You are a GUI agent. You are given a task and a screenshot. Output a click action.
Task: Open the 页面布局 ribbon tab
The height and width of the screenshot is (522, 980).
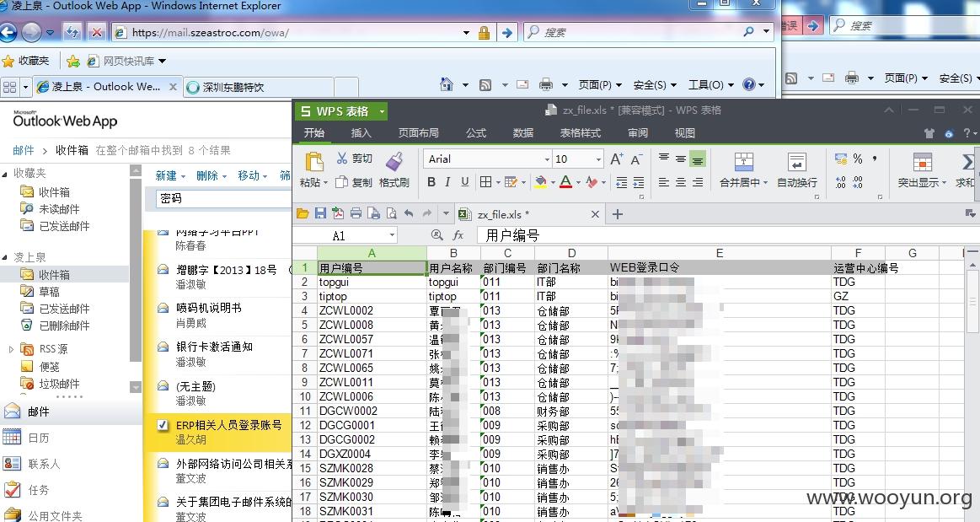(418, 132)
